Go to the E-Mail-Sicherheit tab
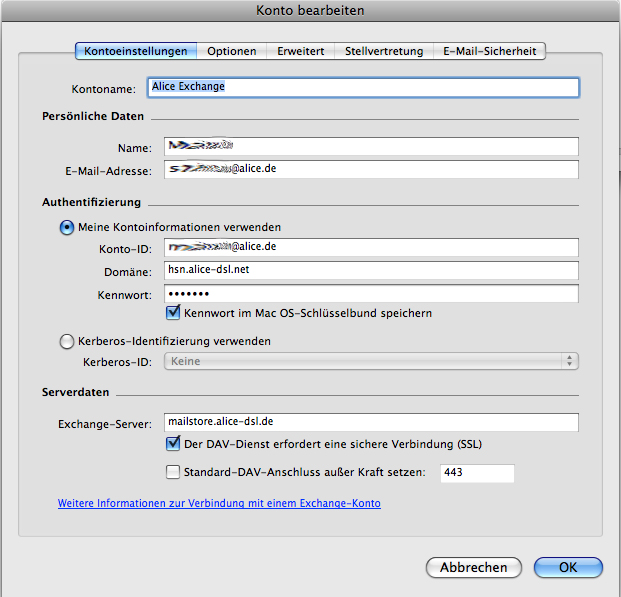Image resolution: width=621 pixels, height=597 pixels. coord(490,51)
